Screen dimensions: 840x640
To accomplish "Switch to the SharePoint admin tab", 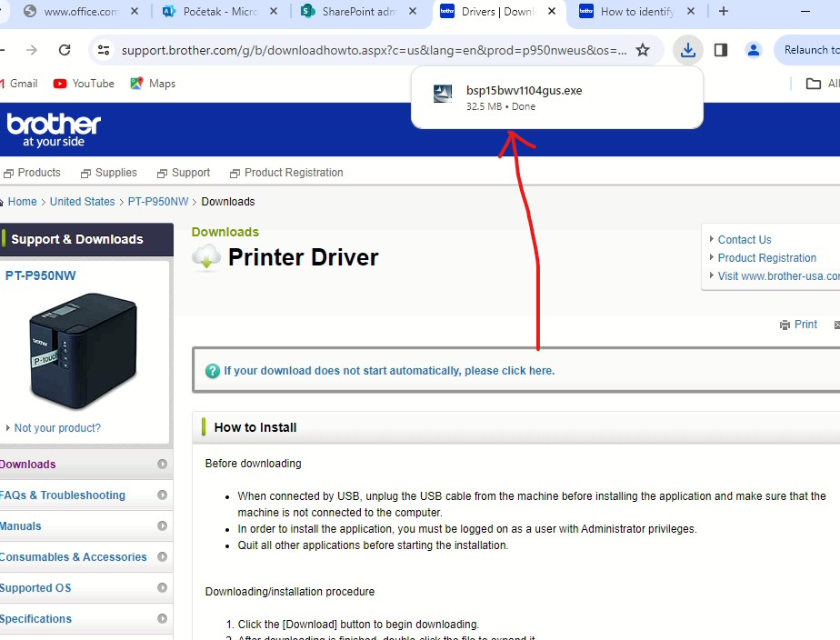I will pyautogui.click(x=358, y=11).
